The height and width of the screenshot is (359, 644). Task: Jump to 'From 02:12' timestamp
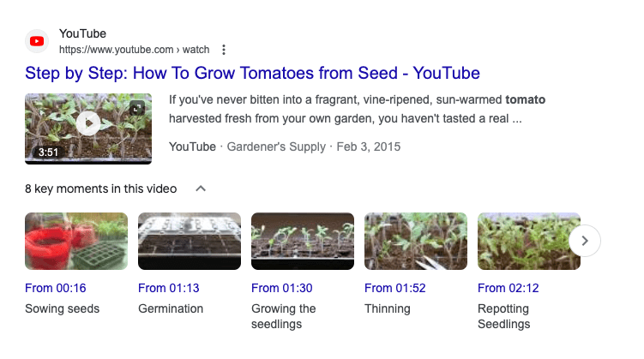pyautogui.click(x=508, y=288)
